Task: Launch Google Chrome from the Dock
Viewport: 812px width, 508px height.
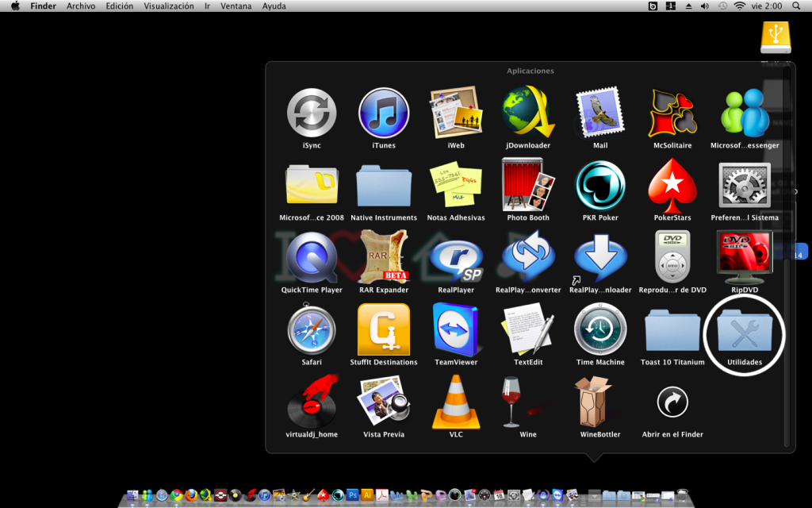Action: coord(177,495)
